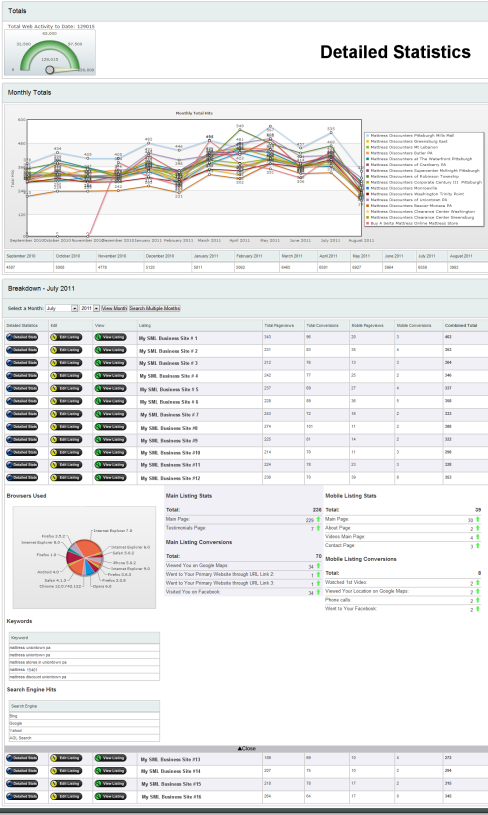
Task: Open the year dropdown showing 2011
Action: 89,308
